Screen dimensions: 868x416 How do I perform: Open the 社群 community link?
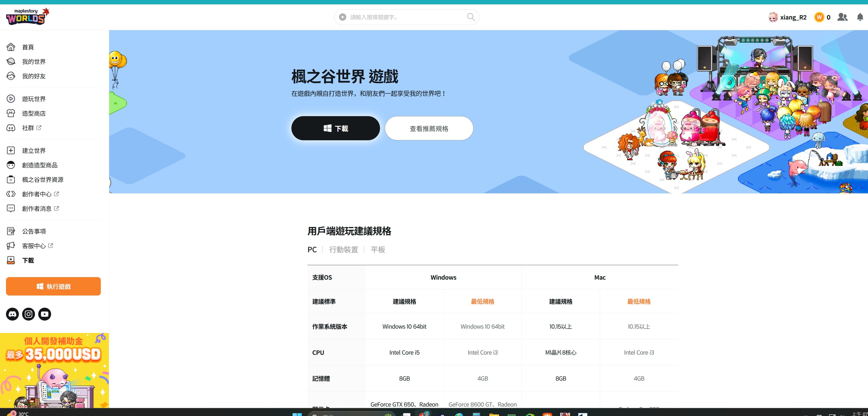tap(31, 128)
